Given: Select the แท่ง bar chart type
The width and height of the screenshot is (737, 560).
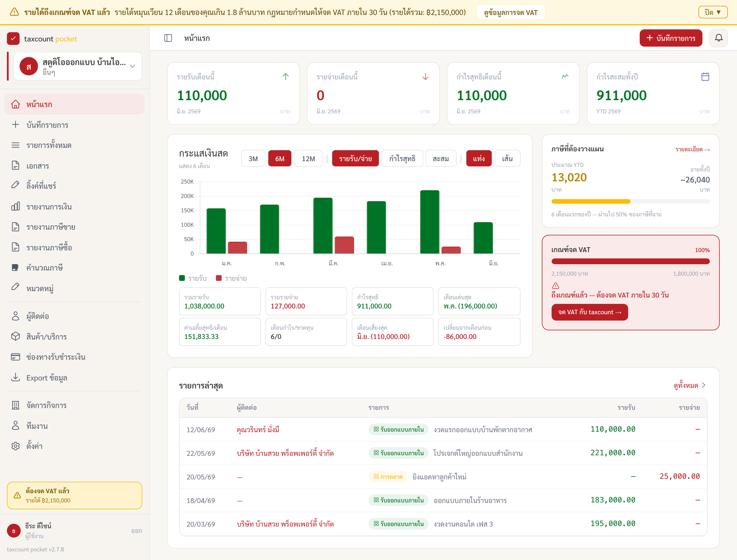Looking at the screenshot, I should pos(479,158).
